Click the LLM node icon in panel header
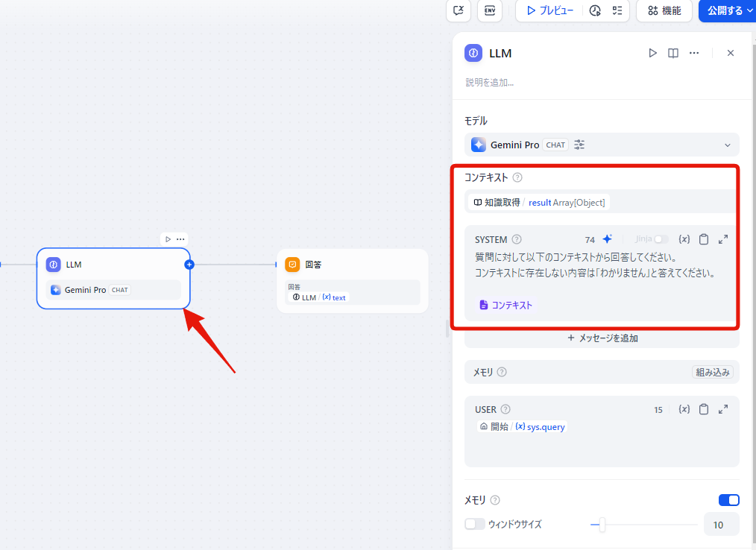The width and height of the screenshot is (756, 550). [473, 53]
